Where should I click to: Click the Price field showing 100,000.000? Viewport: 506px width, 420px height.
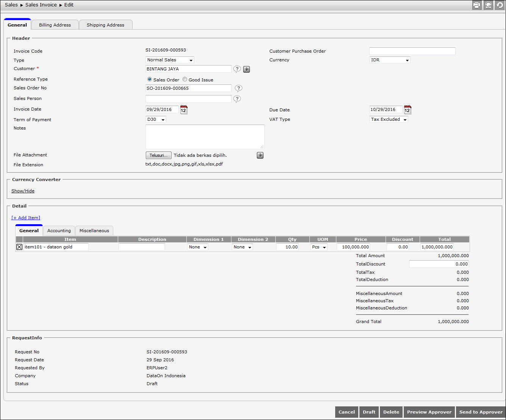[x=353, y=247]
